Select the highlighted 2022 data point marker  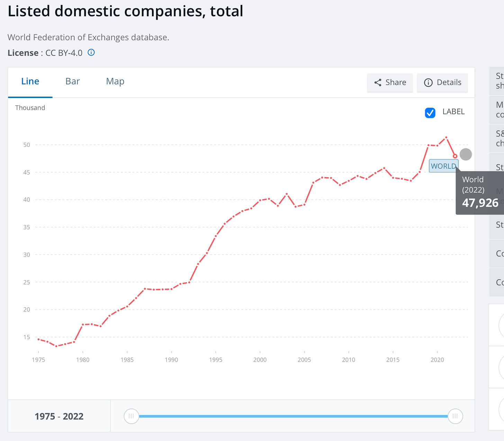[x=455, y=156]
